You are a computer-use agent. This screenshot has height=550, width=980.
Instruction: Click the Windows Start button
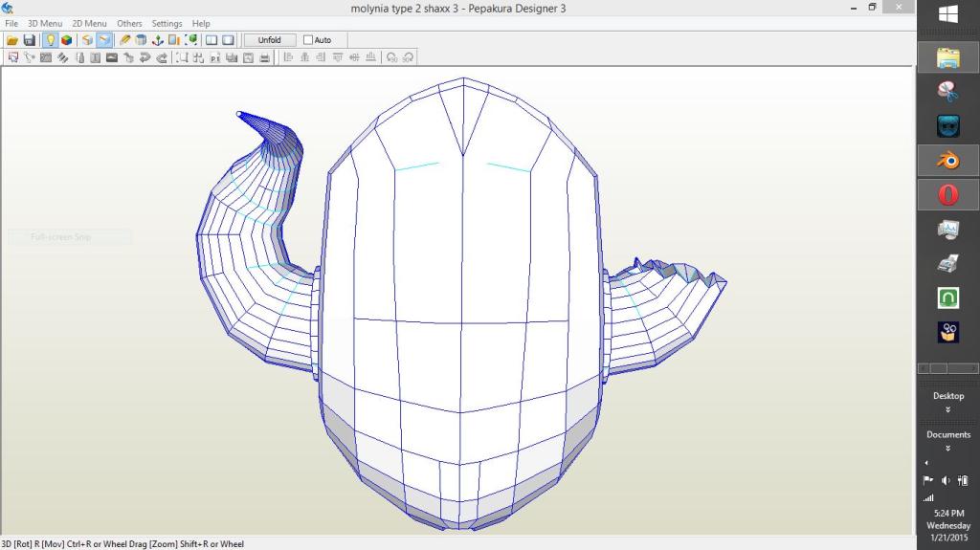[947, 15]
